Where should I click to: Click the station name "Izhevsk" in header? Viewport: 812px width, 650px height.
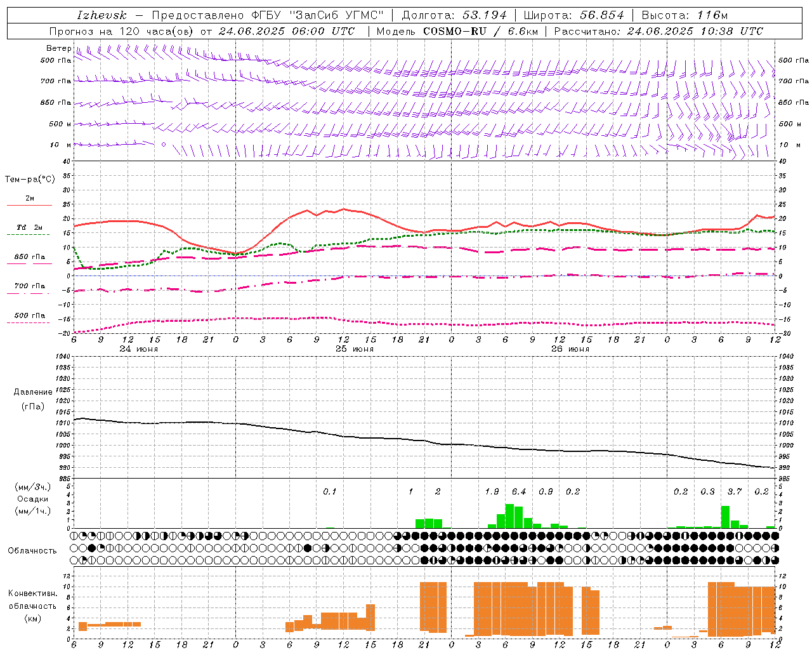[102, 15]
